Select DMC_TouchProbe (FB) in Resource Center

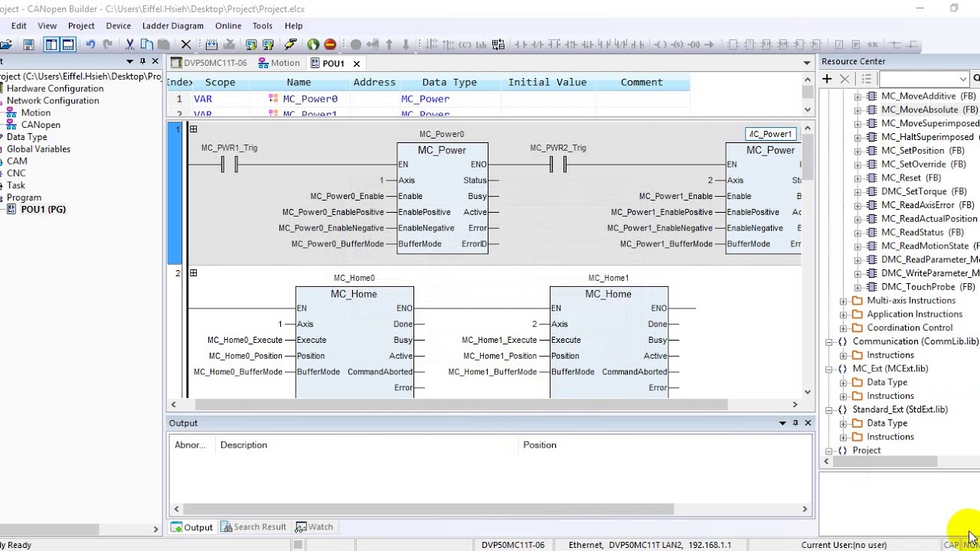point(928,287)
